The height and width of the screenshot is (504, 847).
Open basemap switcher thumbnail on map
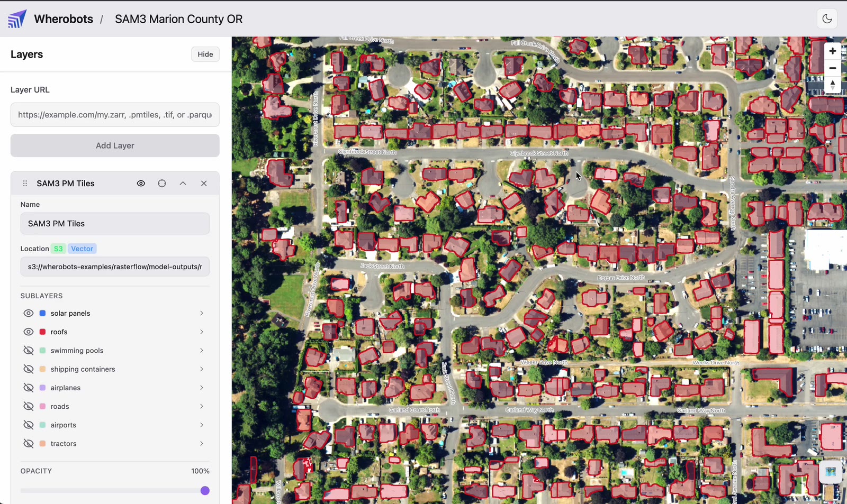[x=831, y=472]
